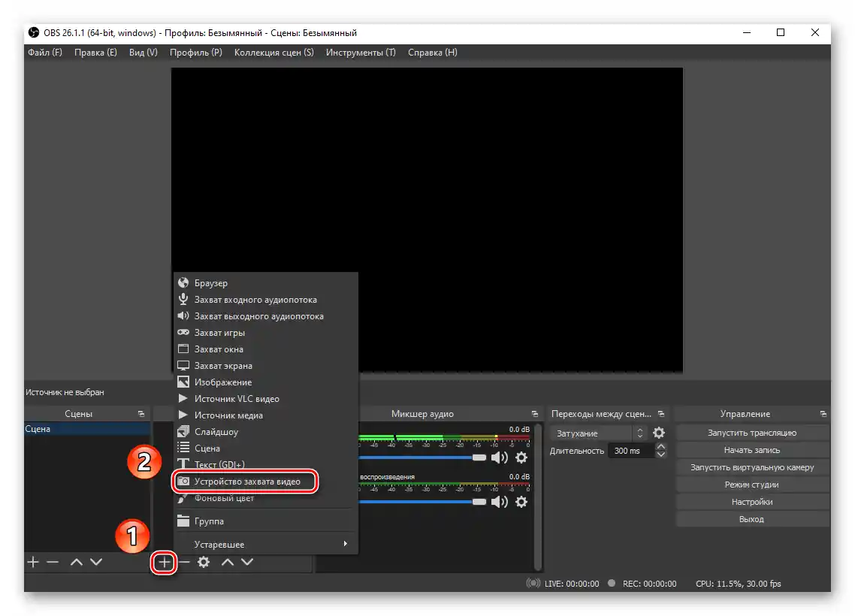Image resolution: width=855 pixels, height=616 pixels.
Task: Pop out the Управление dock
Action: point(823,414)
